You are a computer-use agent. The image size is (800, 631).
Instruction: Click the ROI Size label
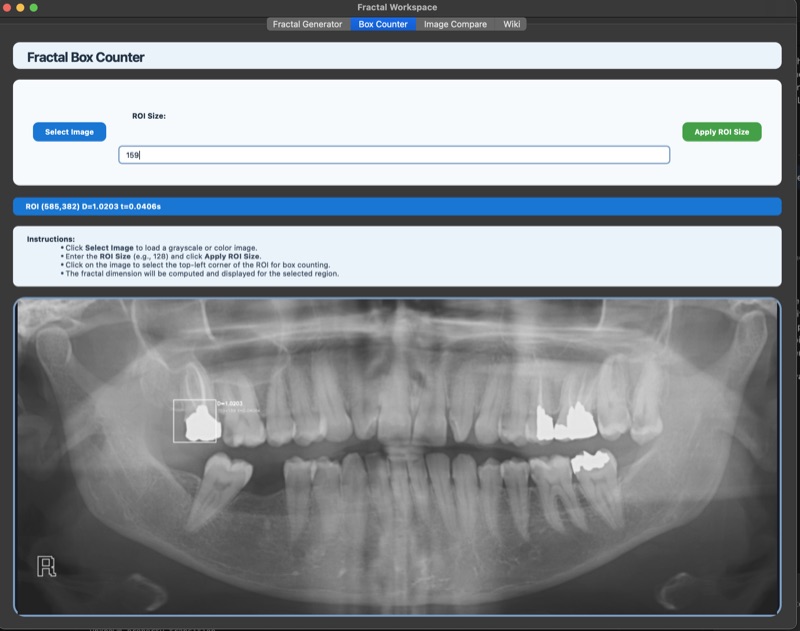click(149, 116)
